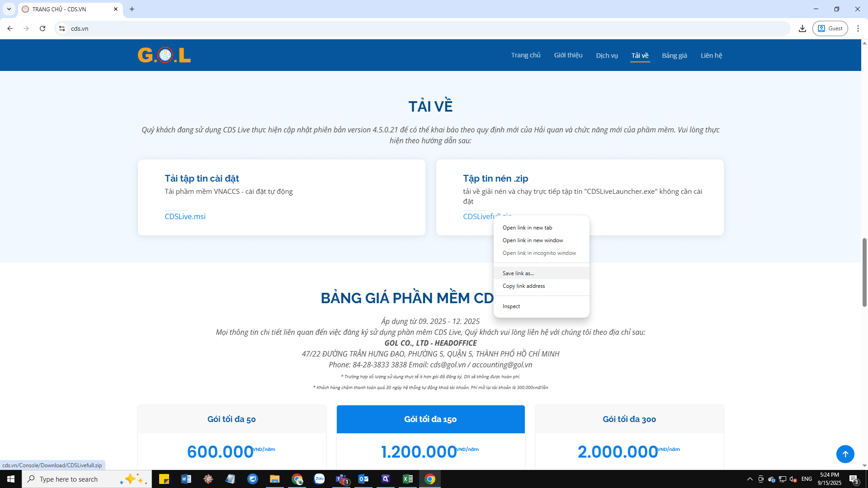
Task: Open File Explorer from the taskbar
Action: pos(275,479)
